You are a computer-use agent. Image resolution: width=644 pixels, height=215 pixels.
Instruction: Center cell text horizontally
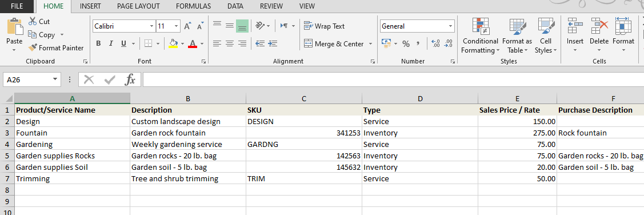(x=230, y=43)
